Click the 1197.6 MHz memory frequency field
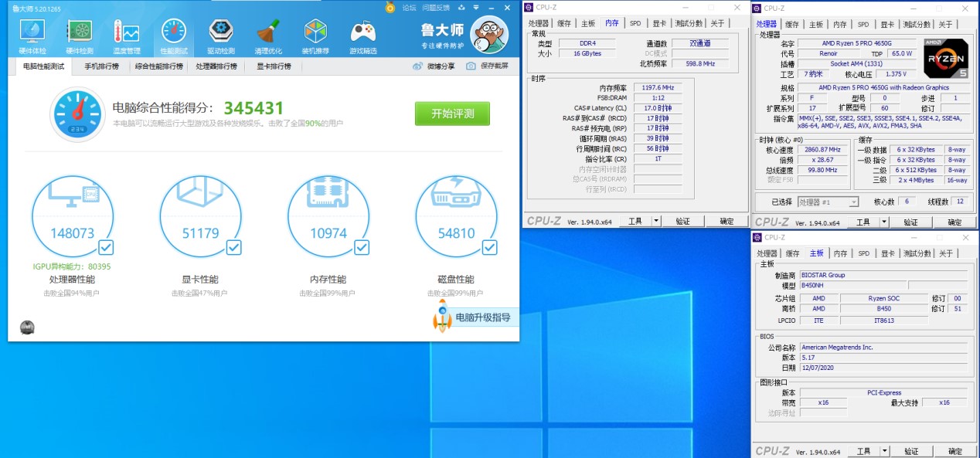 pyautogui.click(x=658, y=88)
